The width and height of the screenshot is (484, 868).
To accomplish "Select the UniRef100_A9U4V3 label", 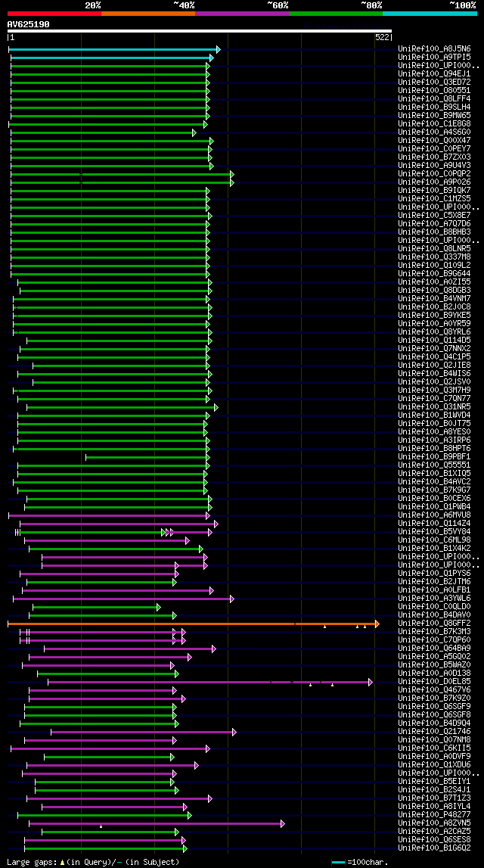I will click(x=434, y=165).
